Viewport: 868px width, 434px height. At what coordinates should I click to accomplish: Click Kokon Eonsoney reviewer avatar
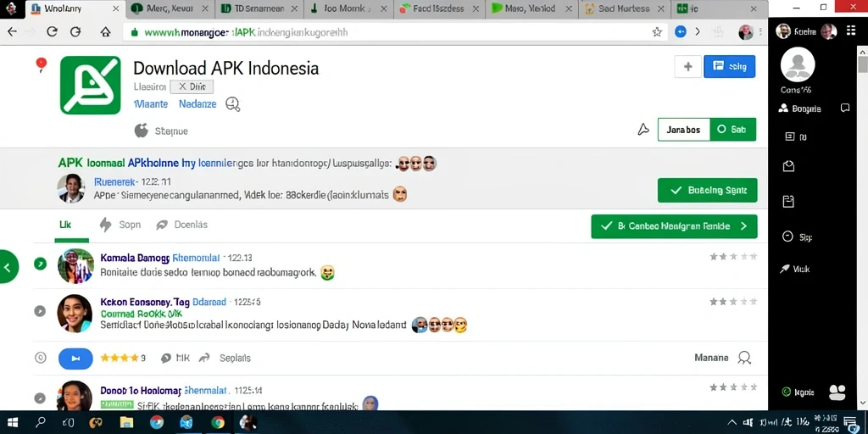75,314
